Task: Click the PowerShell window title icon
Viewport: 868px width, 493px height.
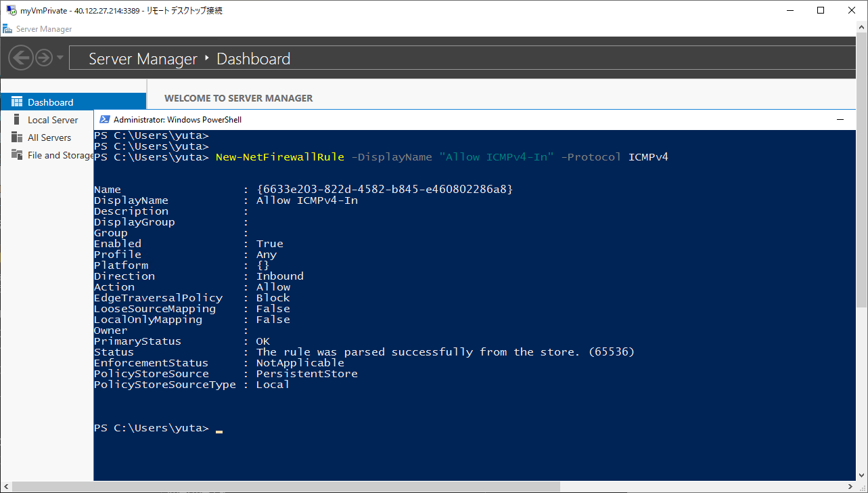Action: pyautogui.click(x=105, y=119)
